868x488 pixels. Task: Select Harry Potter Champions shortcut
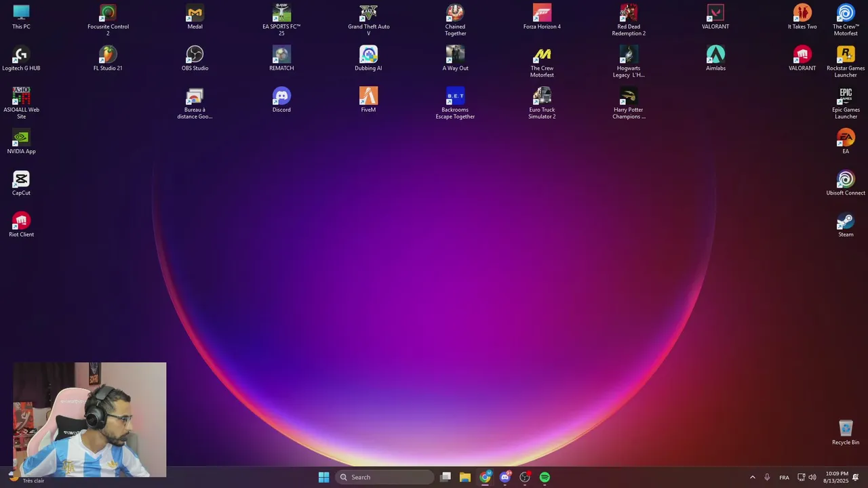click(x=629, y=103)
